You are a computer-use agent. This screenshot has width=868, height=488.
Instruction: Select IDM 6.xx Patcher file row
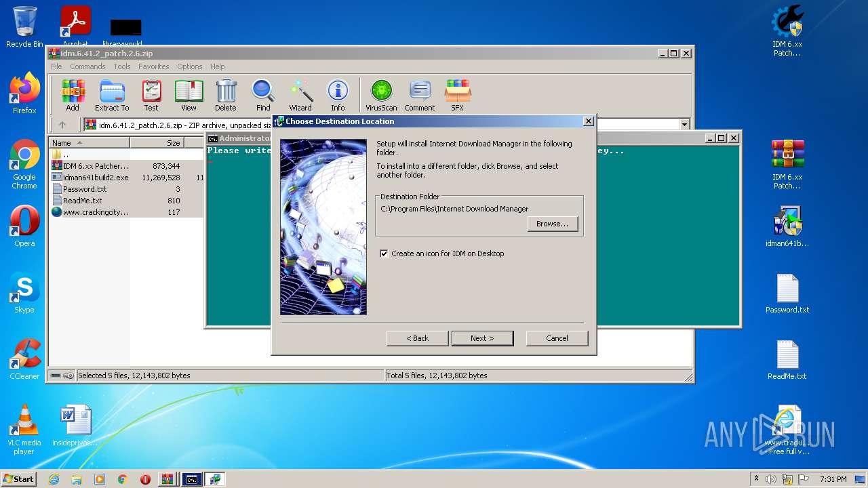(x=126, y=166)
